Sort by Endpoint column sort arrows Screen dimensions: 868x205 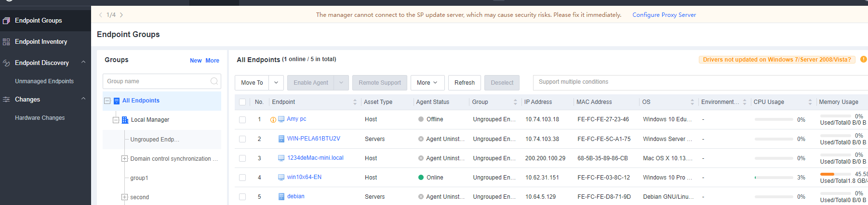[355, 102]
